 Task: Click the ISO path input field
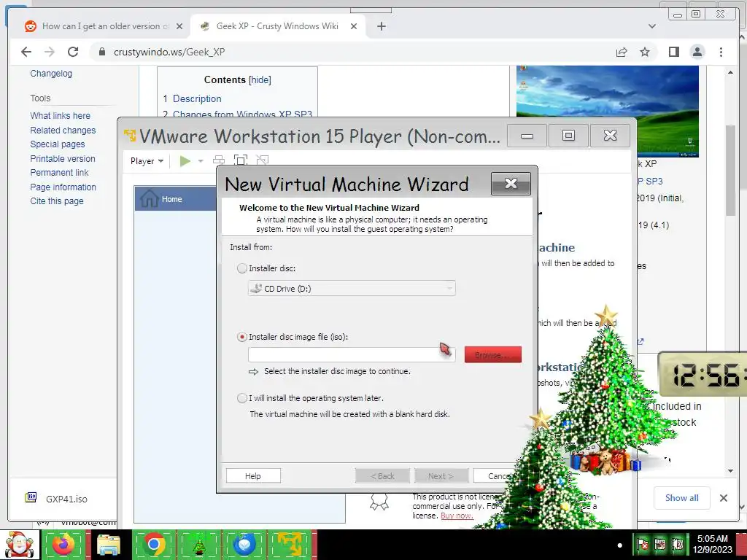click(x=352, y=354)
